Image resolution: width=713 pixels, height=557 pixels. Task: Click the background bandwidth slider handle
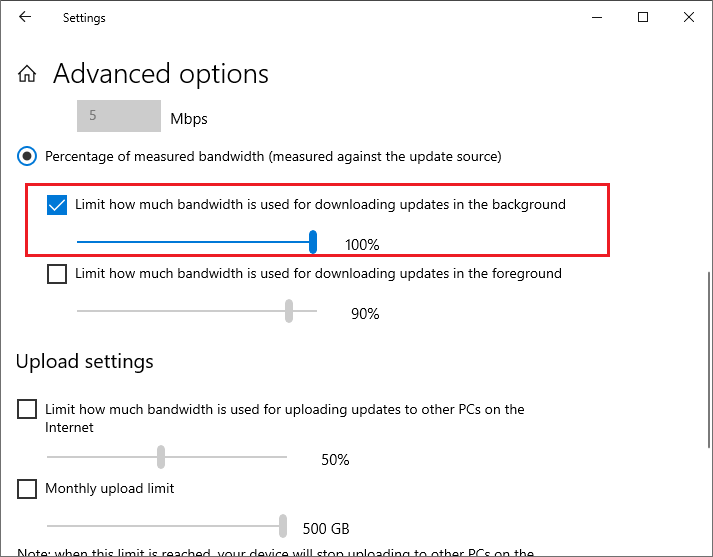click(313, 242)
